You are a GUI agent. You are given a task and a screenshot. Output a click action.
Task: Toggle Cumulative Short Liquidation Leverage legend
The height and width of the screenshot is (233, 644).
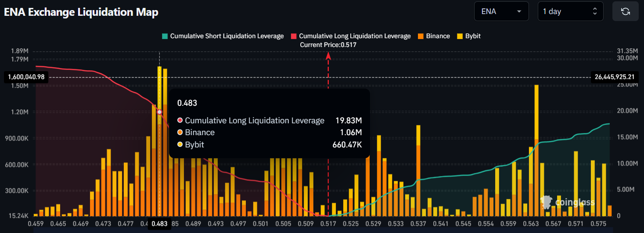click(x=223, y=36)
